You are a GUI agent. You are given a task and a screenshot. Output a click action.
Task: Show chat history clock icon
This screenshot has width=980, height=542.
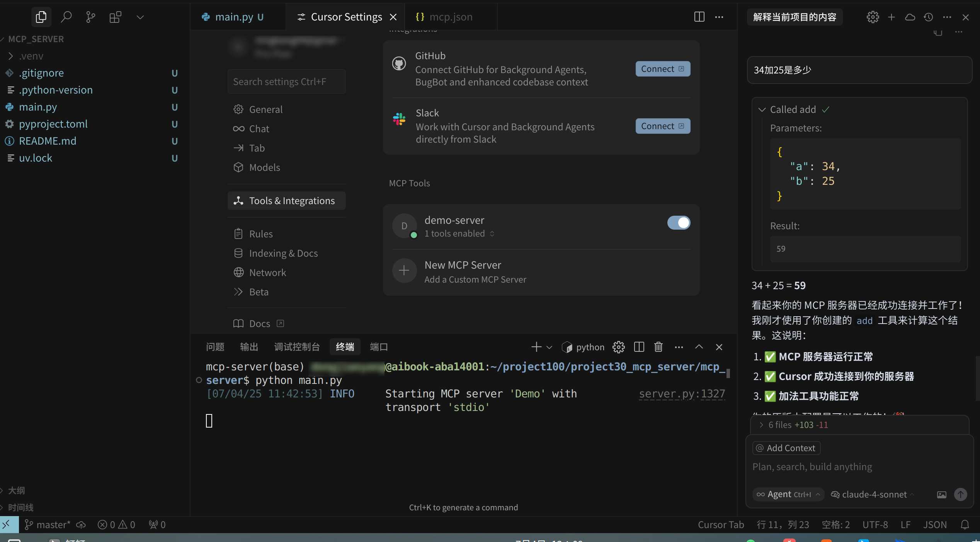[x=929, y=17]
